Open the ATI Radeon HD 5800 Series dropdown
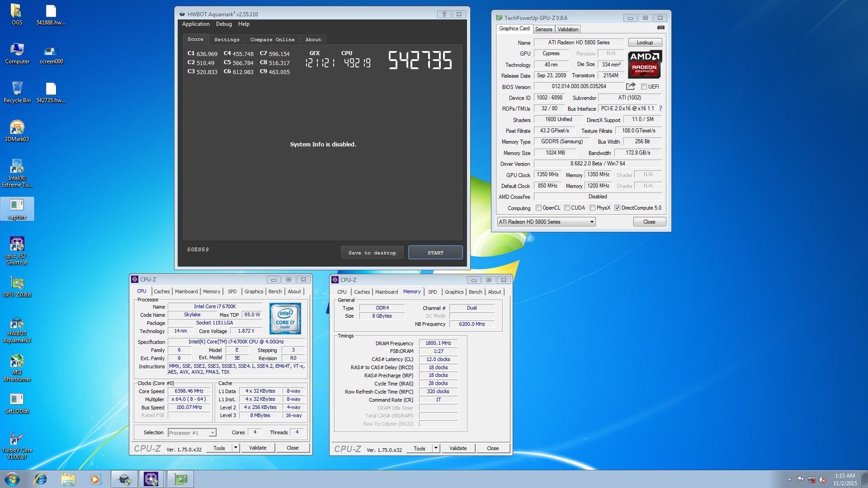This screenshot has height=488, width=868. [546, 222]
